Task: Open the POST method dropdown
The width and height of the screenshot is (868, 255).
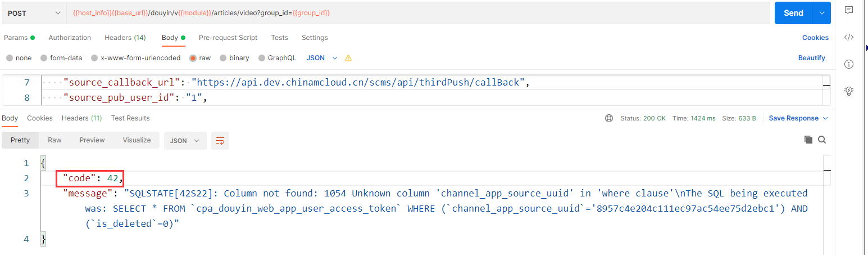Action: [35, 13]
